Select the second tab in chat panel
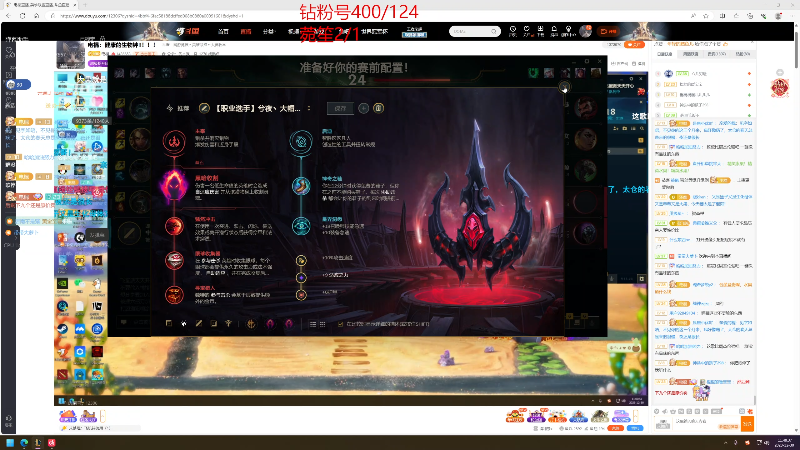 pyautogui.click(x=690, y=54)
